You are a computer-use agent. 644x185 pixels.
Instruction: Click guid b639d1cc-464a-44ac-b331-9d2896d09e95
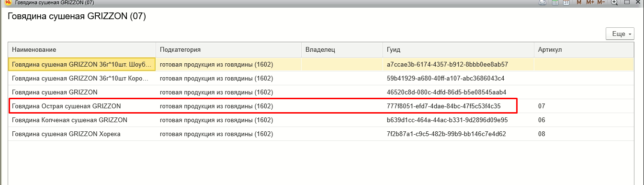(x=447, y=120)
